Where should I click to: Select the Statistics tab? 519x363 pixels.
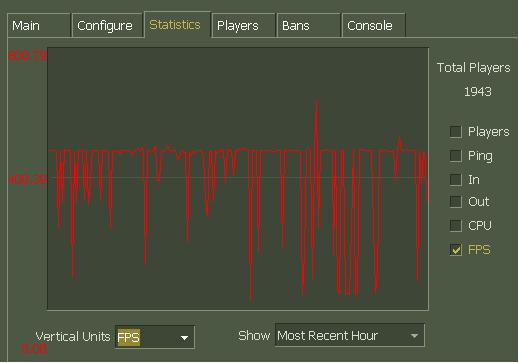pos(177,24)
